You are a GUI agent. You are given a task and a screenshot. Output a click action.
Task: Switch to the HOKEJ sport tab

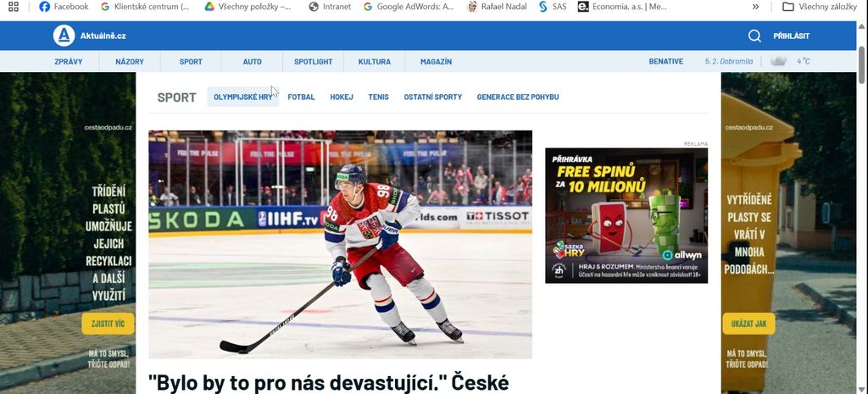[342, 97]
